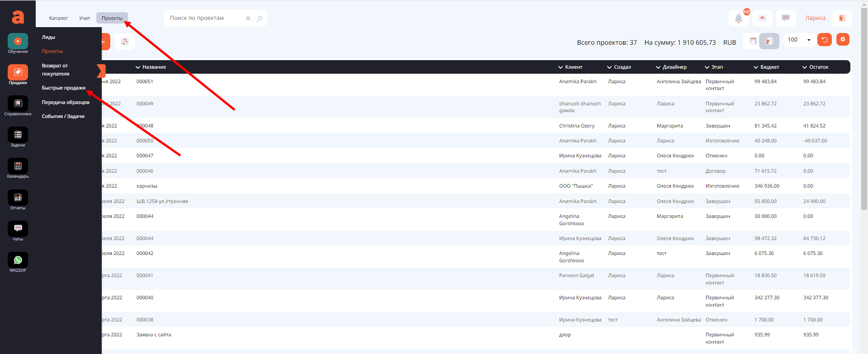The height and width of the screenshot is (354, 868).
Task: Click the logout door icon
Action: click(842, 18)
